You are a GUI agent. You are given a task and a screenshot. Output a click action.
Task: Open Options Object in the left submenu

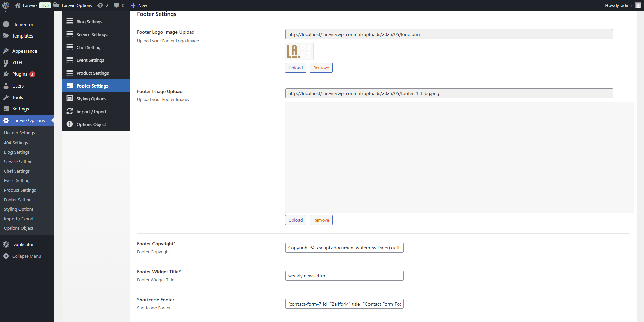click(19, 228)
